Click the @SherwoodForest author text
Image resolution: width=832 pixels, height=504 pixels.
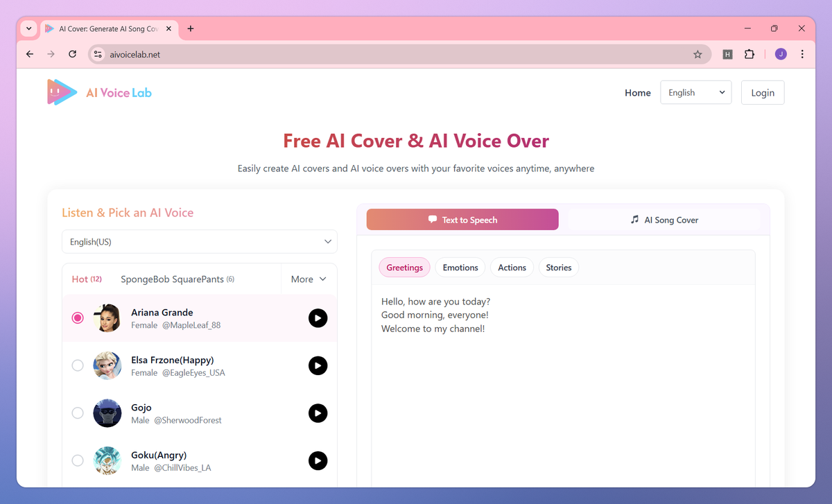(188, 420)
